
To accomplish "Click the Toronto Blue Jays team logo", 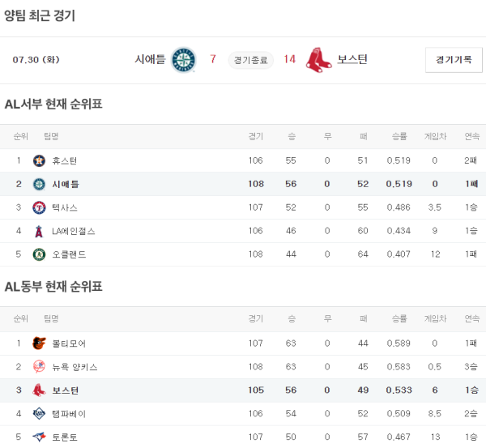I will point(39,437).
